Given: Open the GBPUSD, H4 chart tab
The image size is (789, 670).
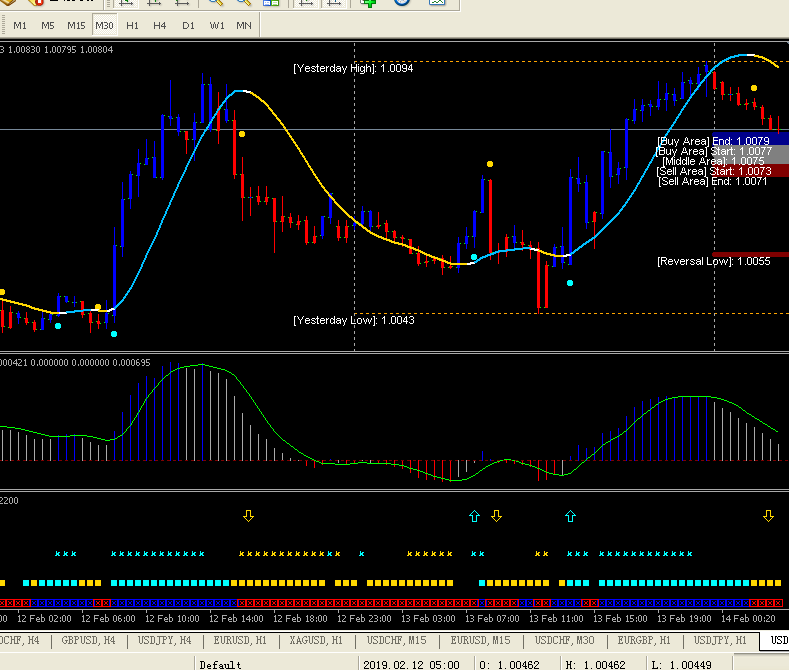Looking at the screenshot, I should tap(88, 640).
